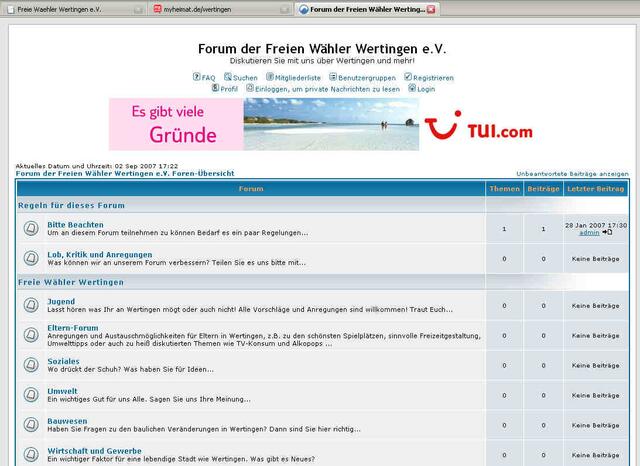This screenshot has height=466, width=640.
Task: Open the 'Regeln für dieses Forum' category
Action: point(71,205)
